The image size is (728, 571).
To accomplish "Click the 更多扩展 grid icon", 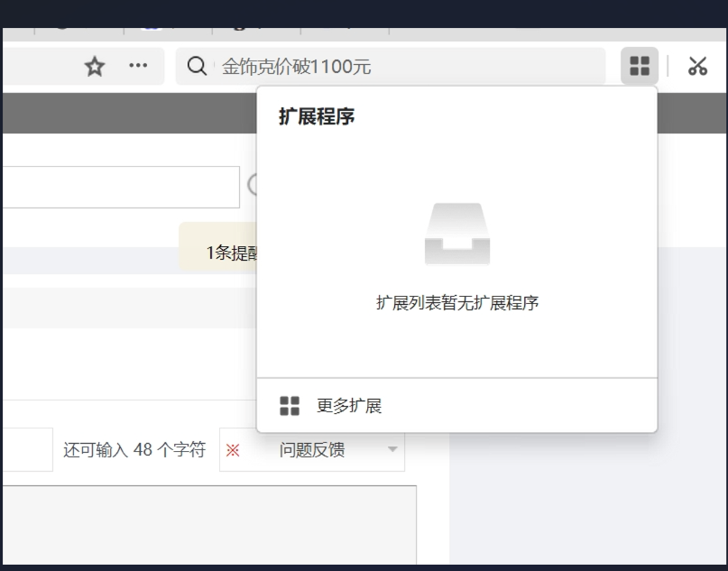I will tap(288, 406).
